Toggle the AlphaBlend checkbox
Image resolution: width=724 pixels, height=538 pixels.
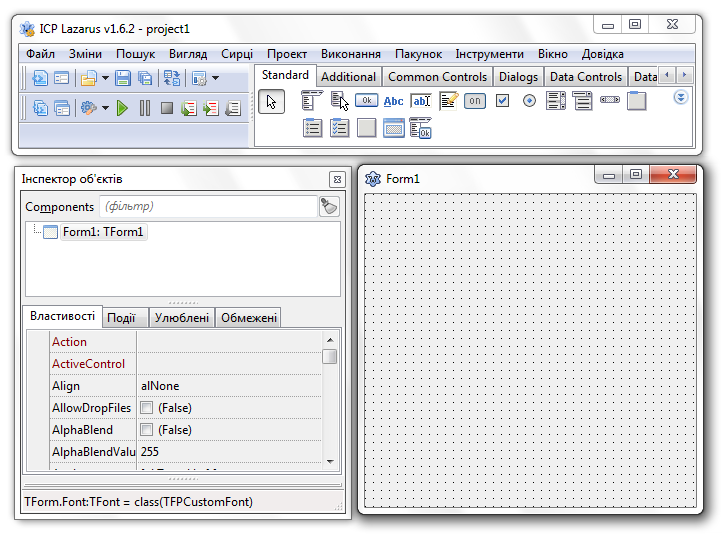[146, 430]
